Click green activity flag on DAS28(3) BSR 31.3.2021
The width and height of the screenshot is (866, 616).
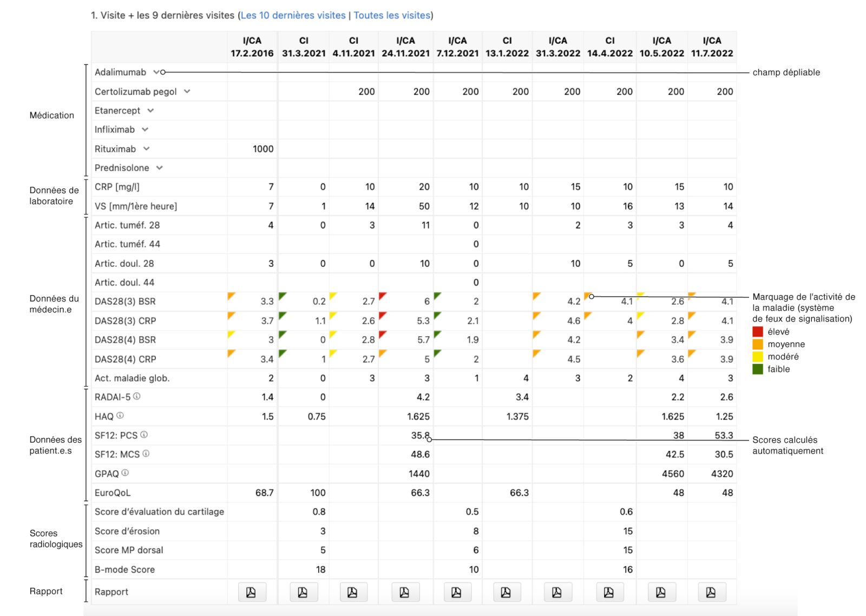[281, 295]
